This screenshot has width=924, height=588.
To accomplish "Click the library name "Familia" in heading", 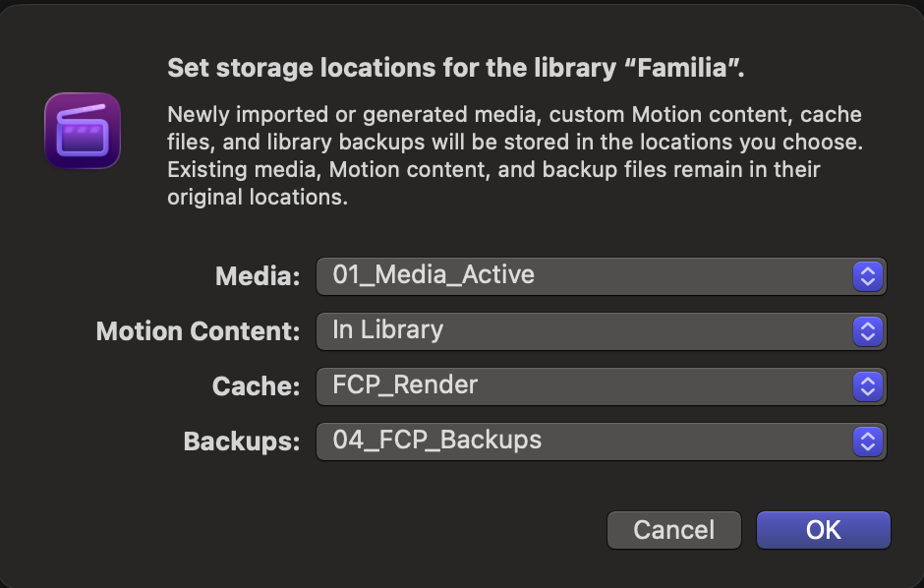I will (692, 69).
